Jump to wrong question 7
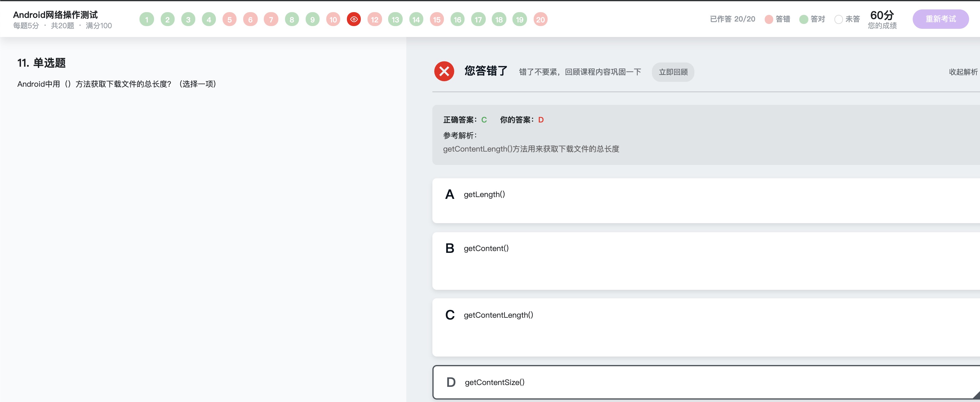This screenshot has width=980, height=402. pyautogui.click(x=271, y=19)
